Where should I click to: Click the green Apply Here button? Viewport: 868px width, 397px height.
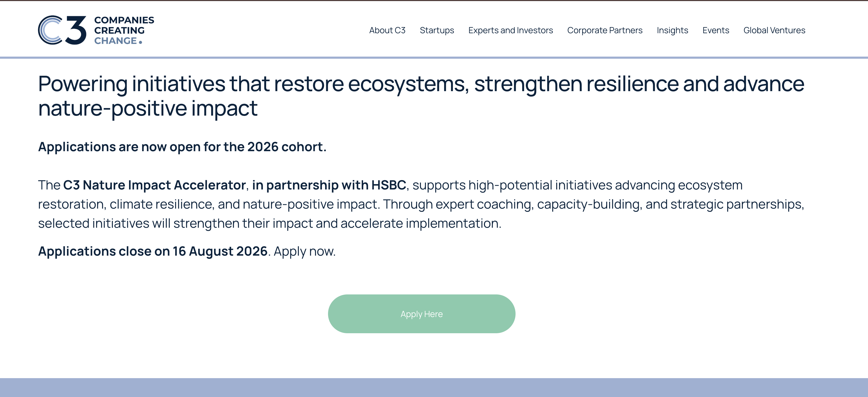[x=422, y=314]
